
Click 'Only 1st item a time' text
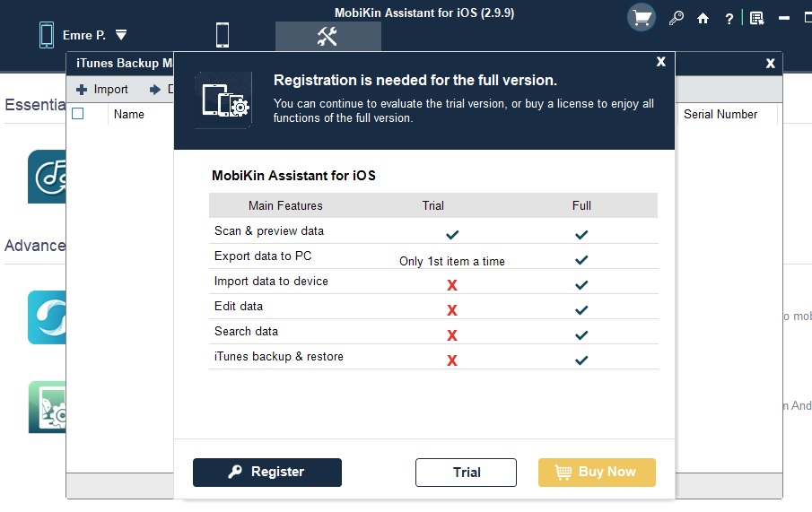(451, 262)
